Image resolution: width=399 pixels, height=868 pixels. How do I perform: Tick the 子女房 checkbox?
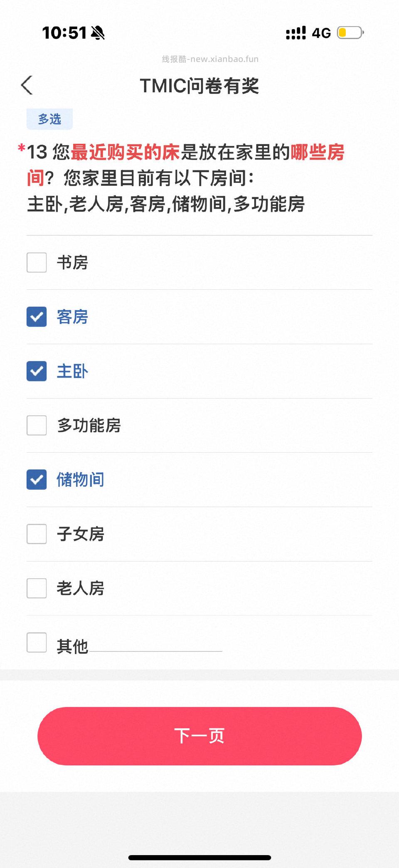37,534
